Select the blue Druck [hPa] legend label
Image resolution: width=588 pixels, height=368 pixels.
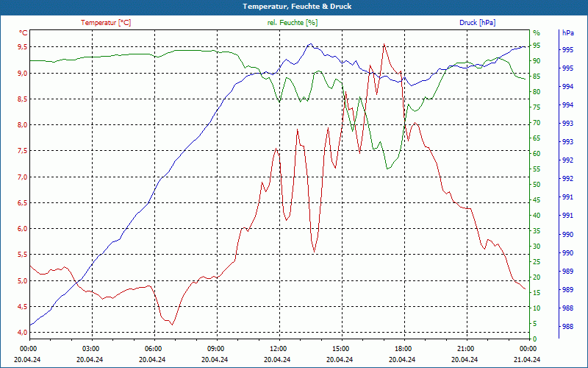tap(477, 23)
